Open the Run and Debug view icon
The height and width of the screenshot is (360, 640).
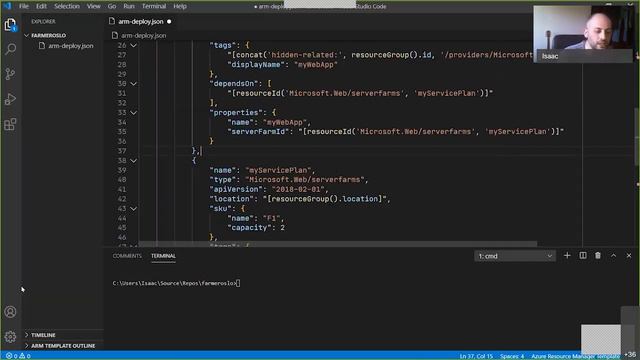point(10,99)
